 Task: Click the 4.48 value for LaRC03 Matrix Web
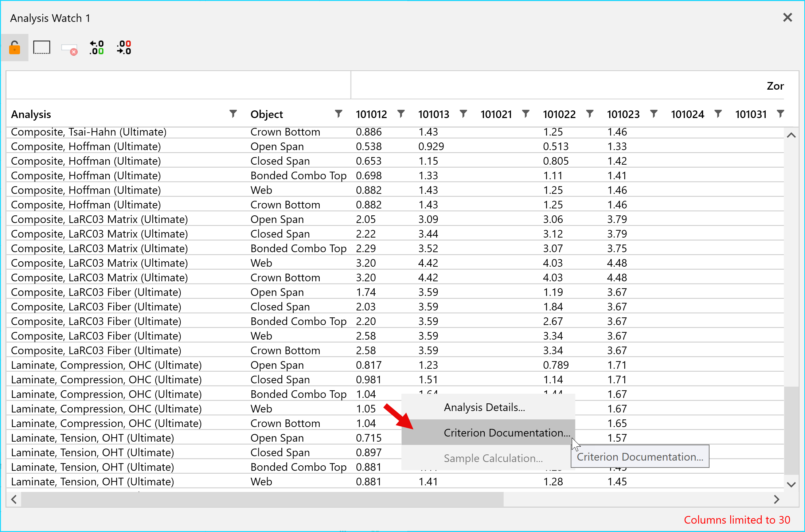click(617, 263)
